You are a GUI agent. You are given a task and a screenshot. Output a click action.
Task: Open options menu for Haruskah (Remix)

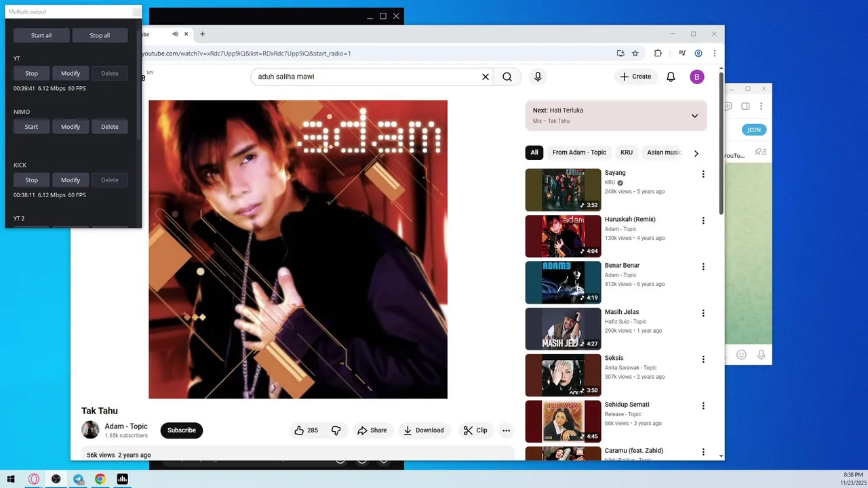[703, 220]
